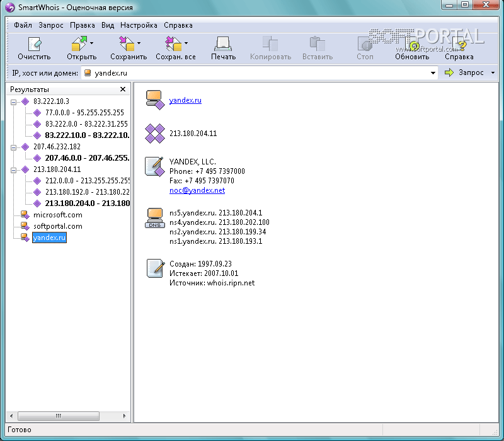Select 213.180.204.11 root tree item
Image resolution: width=504 pixels, height=441 pixels.
click(x=57, y=169)
